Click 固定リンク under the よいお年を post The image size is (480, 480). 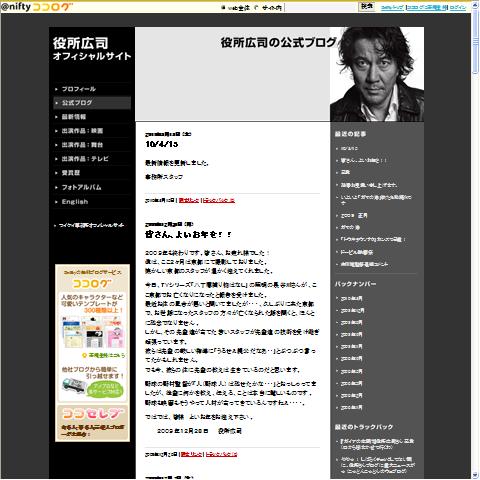point(191,454)
